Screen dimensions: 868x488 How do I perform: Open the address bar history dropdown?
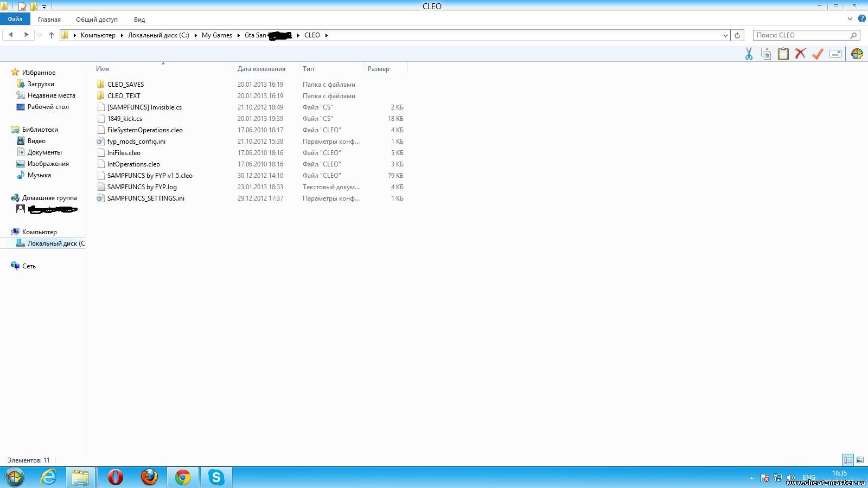tap(725, 35)
